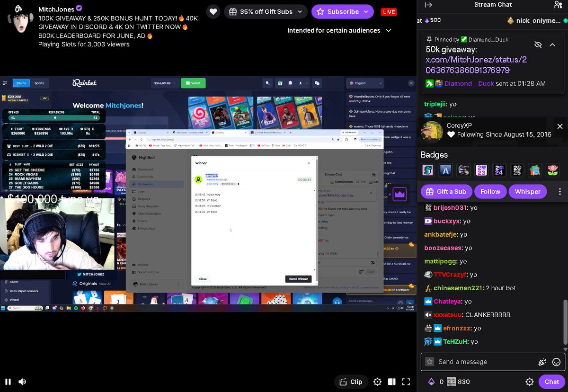Create a clip with the Clip button
Viewport: 568px width, 392px height.
pyautogui.click(x=351, y=382)
